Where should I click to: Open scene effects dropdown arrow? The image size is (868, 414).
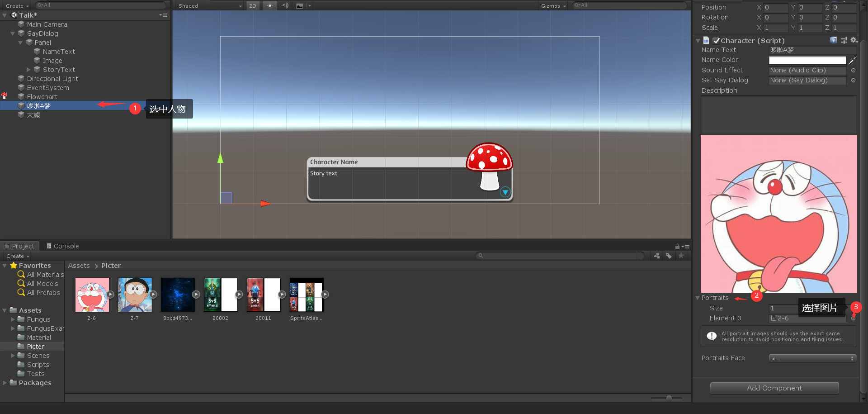[310, 6]
